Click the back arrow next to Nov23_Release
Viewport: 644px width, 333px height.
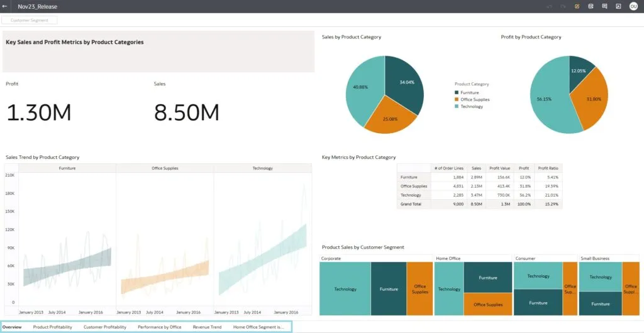[x=5, y=6]
